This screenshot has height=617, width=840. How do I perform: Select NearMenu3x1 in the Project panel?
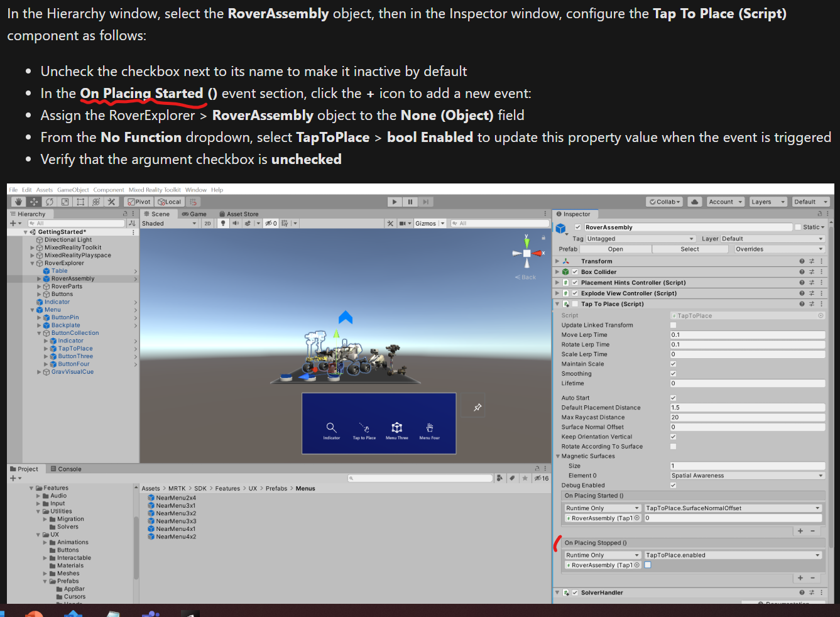pos(172,505)
